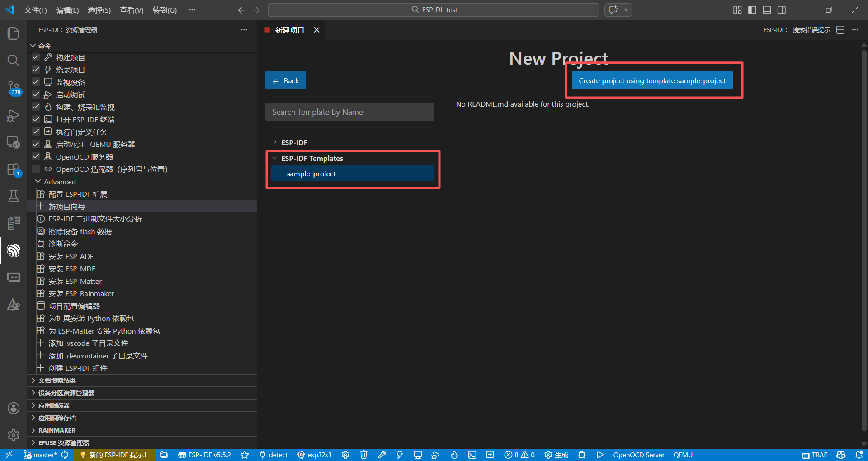This screenshot has width=868, height=461.
Task: Uncheck the 构建、烧录和监视 checkbox
Action: (x=36, y=107)
